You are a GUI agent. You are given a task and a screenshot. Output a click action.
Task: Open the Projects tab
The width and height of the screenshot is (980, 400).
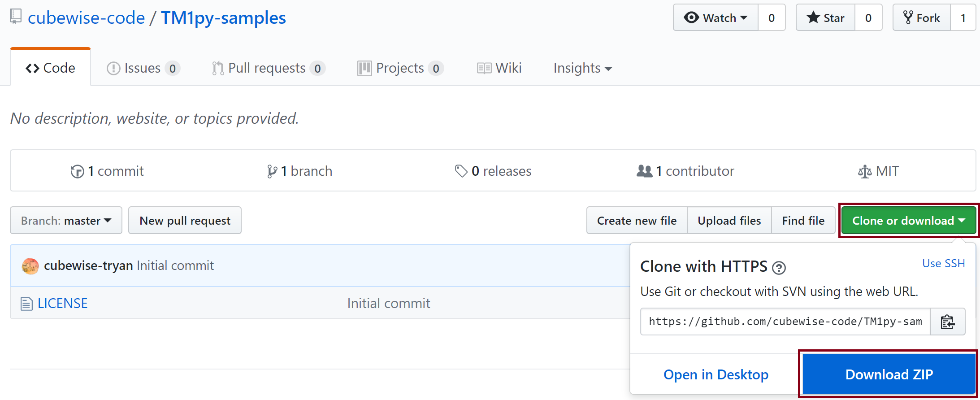400,68
